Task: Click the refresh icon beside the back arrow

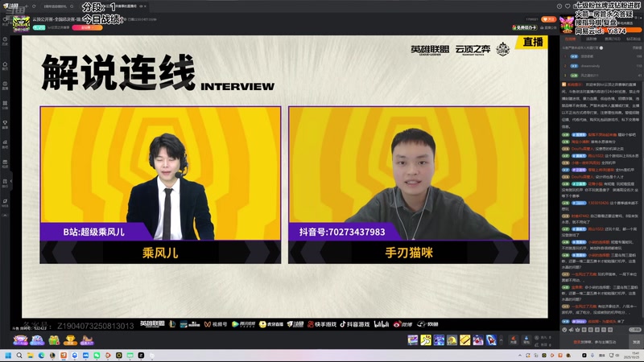Action: 34,6
